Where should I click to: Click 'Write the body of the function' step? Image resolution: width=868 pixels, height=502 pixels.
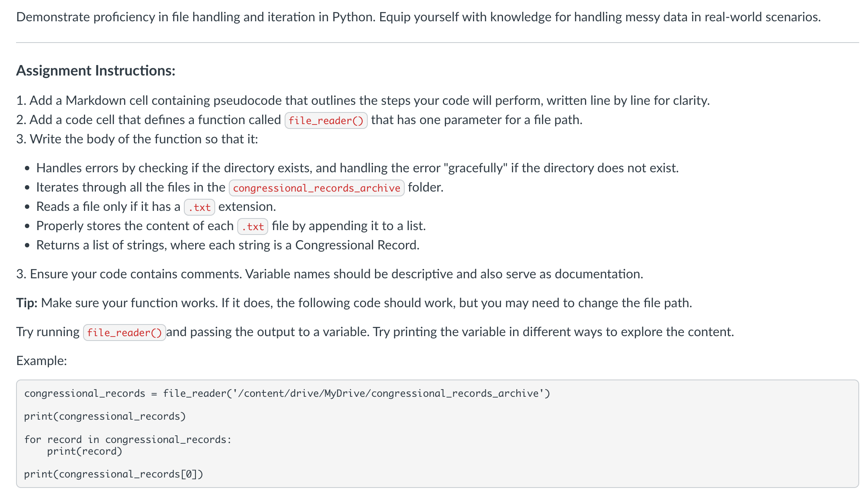(137, 139)
